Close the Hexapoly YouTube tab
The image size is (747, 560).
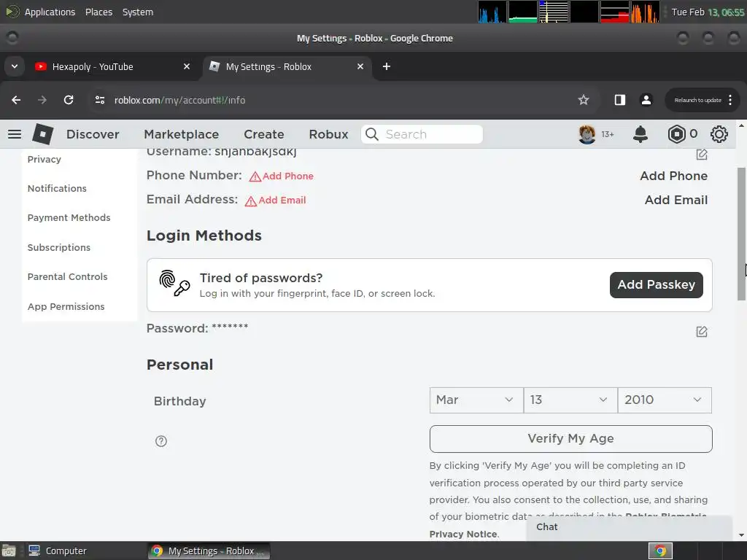tap(187, 66)
